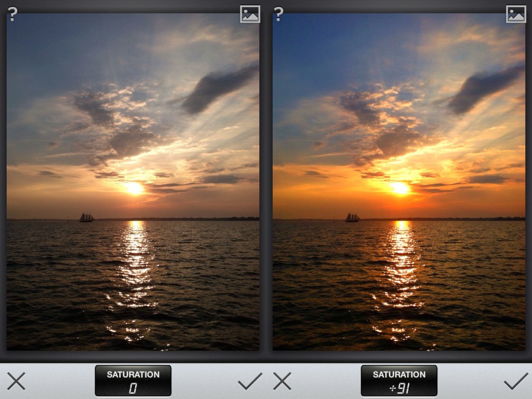Select the Saturation +91 parameter display
Image resolution: width=532 pixels, height=399 pixels.
[x=399, y=381]
